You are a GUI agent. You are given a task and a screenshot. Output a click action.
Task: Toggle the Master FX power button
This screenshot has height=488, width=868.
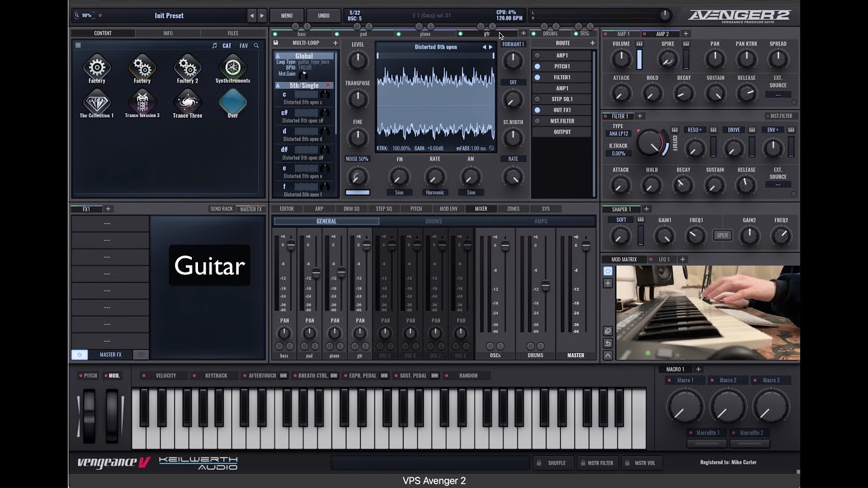pos(79,354)
